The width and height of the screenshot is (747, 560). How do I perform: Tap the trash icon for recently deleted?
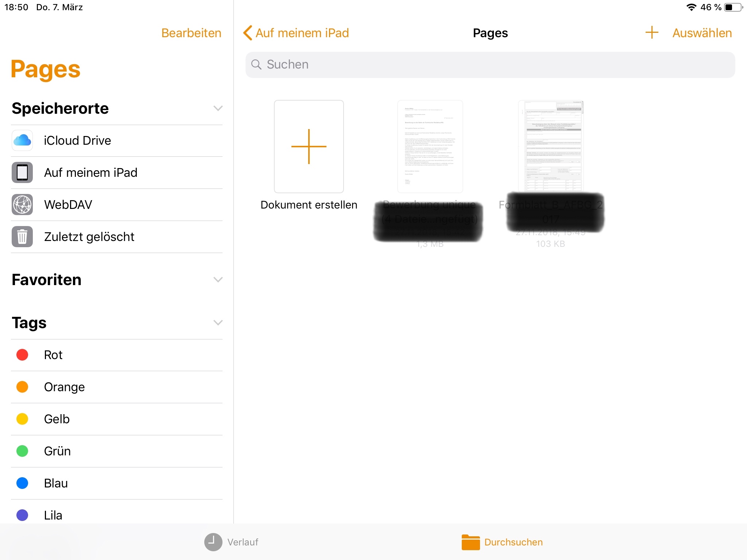tap(22, 237)
